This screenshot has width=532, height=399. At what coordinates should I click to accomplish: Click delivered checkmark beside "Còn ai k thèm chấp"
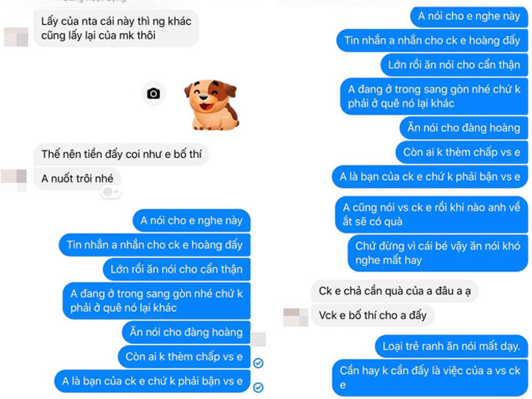tap(258, 363)
